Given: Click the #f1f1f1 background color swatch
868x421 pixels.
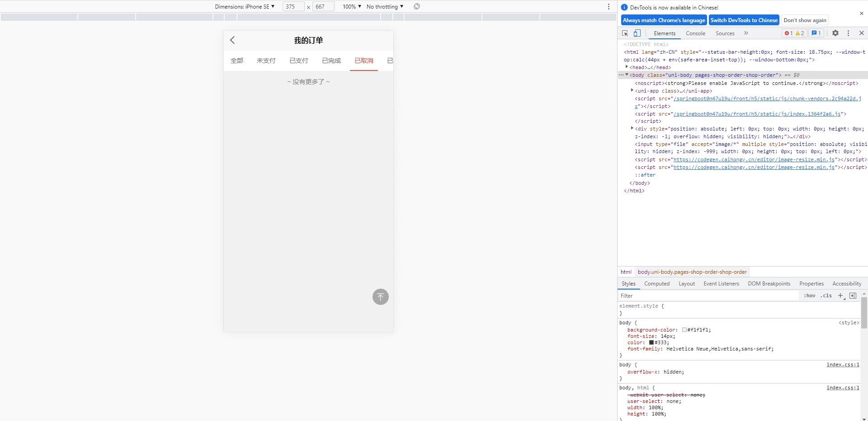Looking at the screenshot, I should click(x=684, y=330).
